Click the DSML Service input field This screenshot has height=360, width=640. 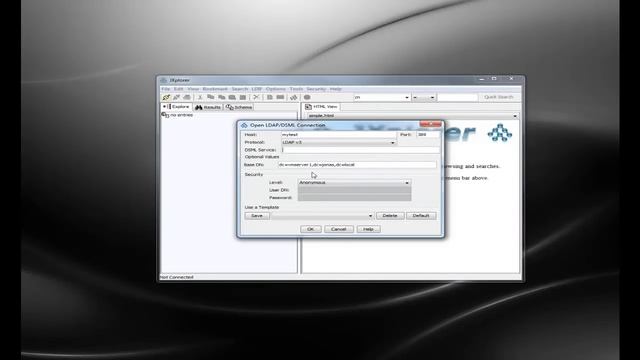[x=360, y=150]
